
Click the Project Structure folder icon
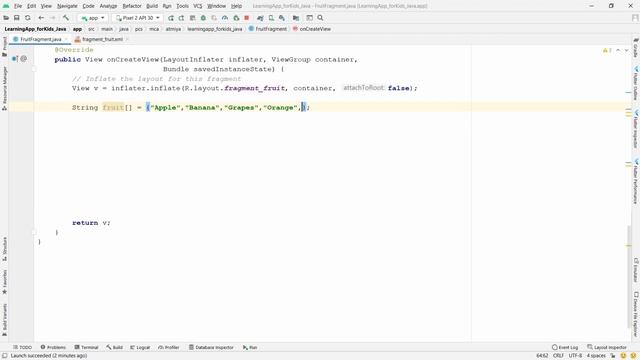(x=296, y=18)
